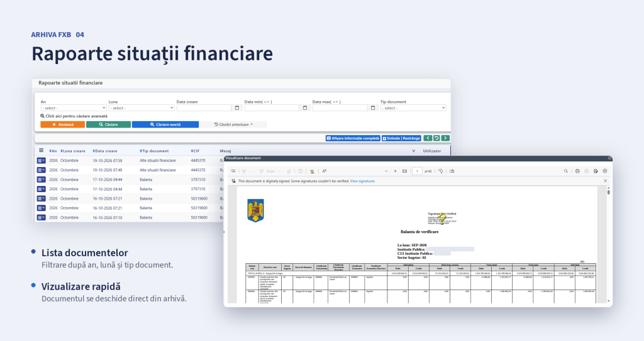Open row menu for 19-10-2026 07:59
Image resolution: width=644 pixels, height=341 pixels.
[x=41, y=160]
